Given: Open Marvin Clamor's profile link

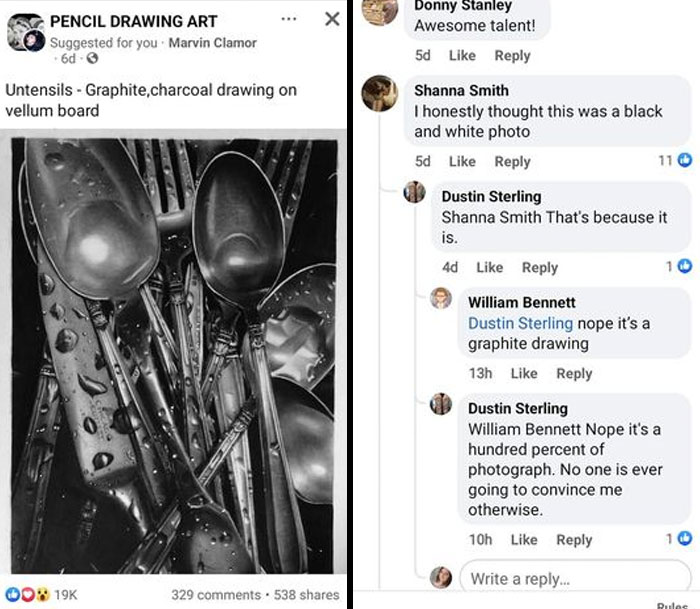Looking at the screenshot, I should pos(212,43).
